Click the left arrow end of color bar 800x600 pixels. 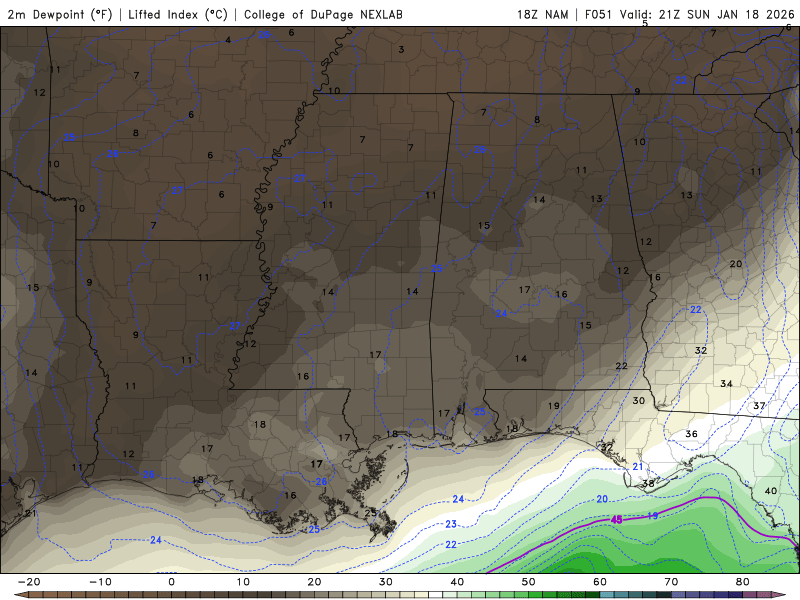21,595
